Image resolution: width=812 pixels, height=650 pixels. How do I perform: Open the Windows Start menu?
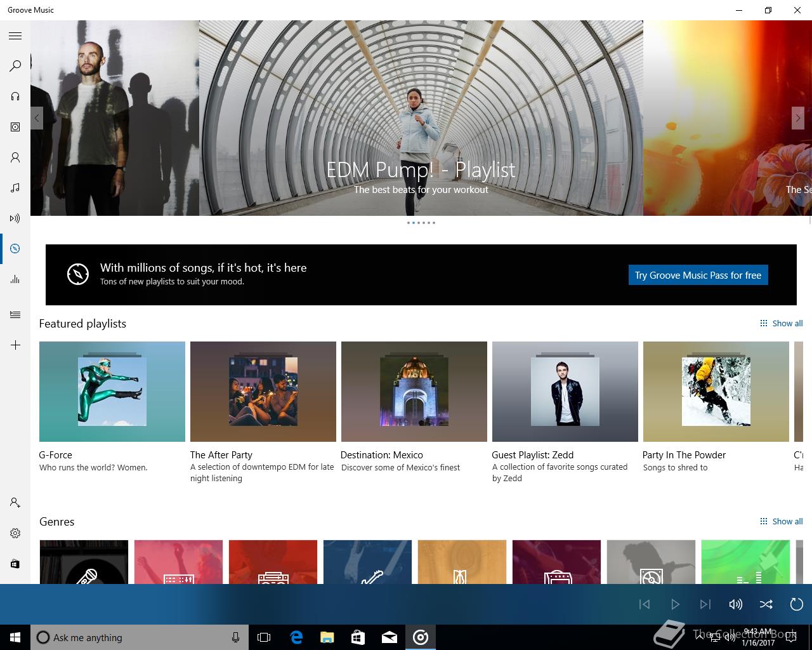pos(15,637)
